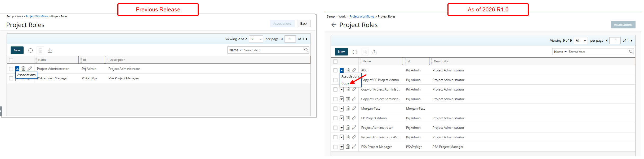Image resolution: width=644 pixels, height=159 pixels.
Task: Delete the ABC role row
Action: click(x=348, y=70)
